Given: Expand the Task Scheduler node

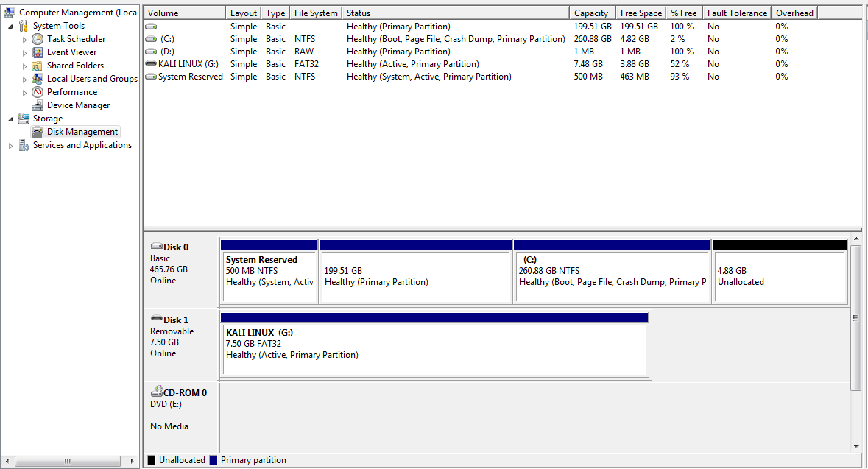Looking at the screenshot, I should coord(24,39).
